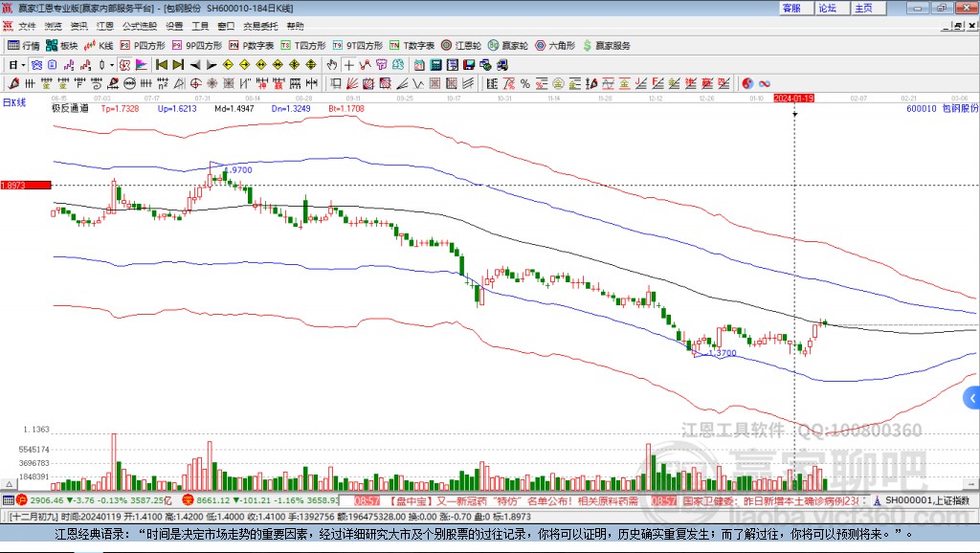
Task: Open the 六角形 hexagon tool
Action: coord(556,45)
